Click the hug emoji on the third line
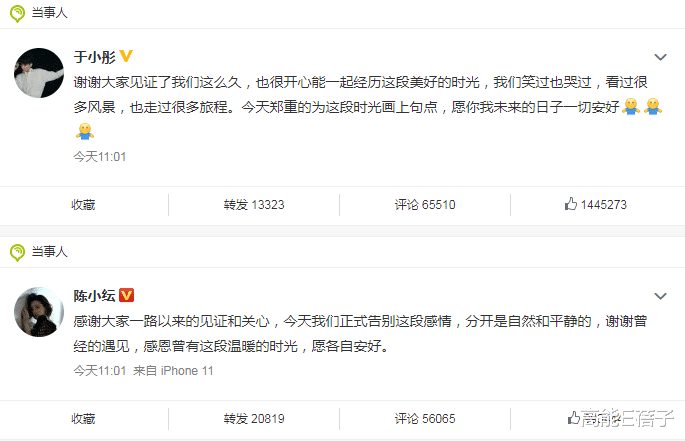The image size is (685, 441). click(x=85, y=131)
